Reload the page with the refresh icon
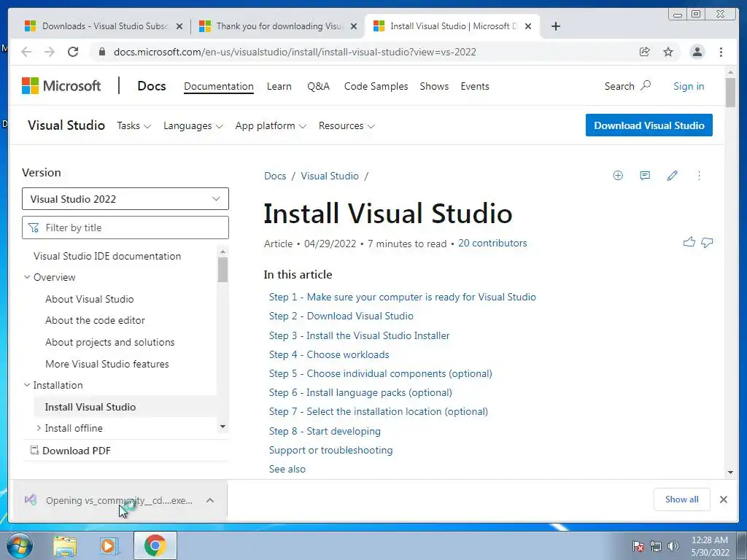Image resolution: width=747 pixels, height=560 pixels. point(73,52)
